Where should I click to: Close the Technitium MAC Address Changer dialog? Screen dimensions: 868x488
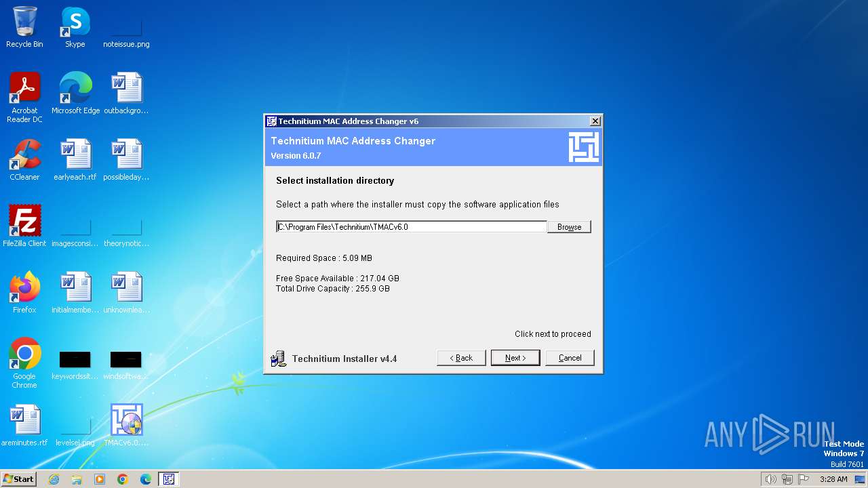pos(595,121)
